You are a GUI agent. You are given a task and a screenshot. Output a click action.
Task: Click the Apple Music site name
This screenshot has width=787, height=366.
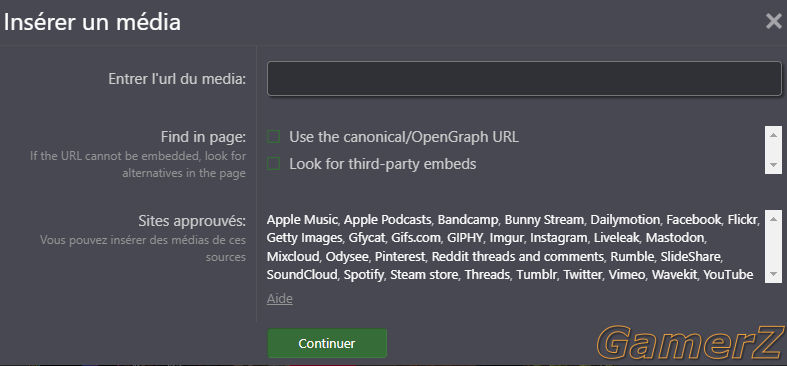(302, 219)
